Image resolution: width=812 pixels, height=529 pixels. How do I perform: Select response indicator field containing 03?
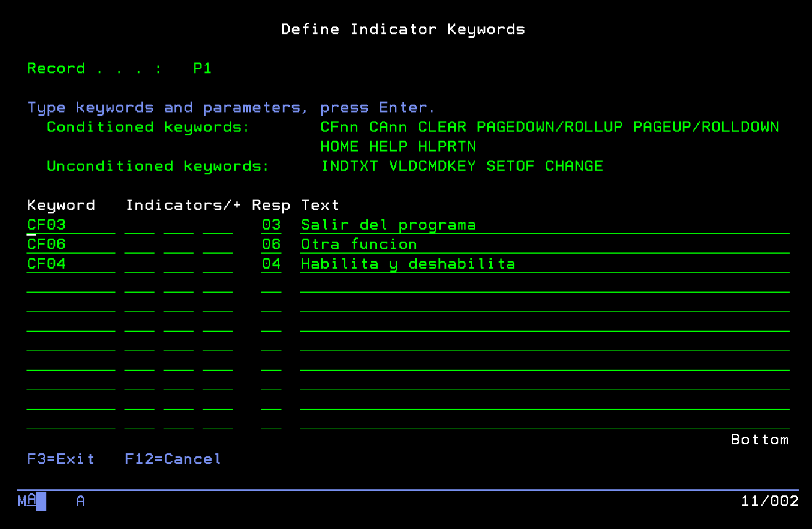click(x=271, y=225)
